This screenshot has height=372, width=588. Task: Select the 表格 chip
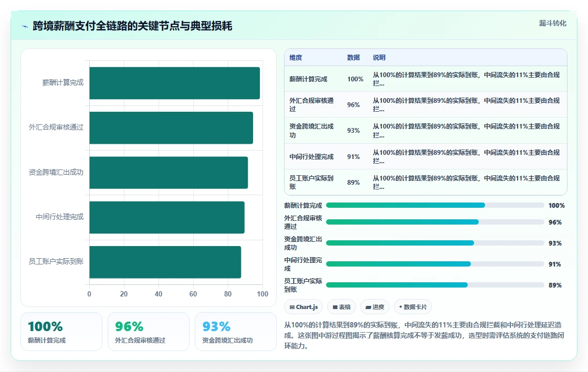point(341,307)
